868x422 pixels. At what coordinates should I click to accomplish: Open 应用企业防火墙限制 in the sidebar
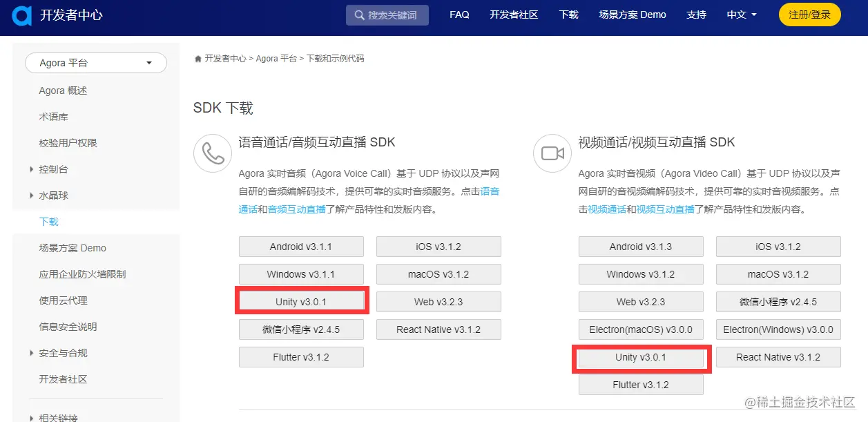tap(82, 274)
